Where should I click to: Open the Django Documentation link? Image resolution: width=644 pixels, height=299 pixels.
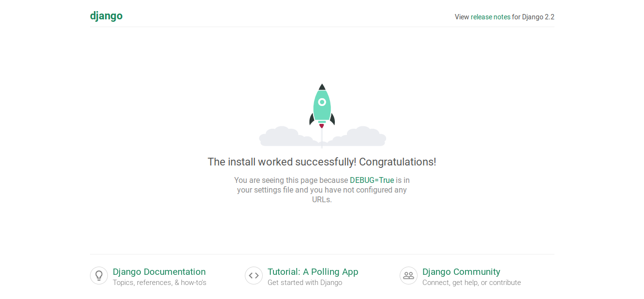pos(159,272)
